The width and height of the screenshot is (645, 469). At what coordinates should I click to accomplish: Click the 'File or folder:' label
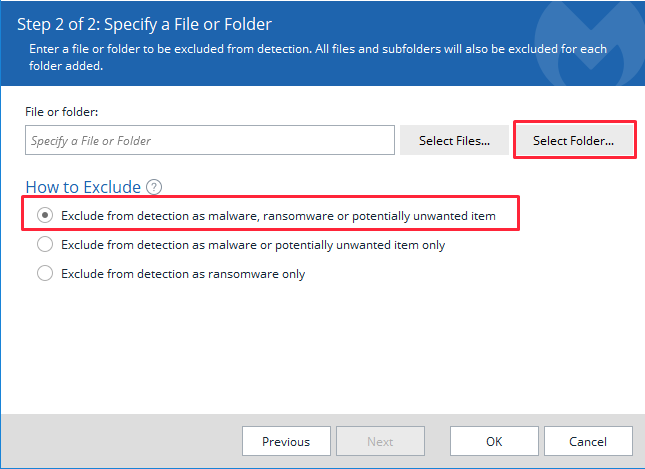click(62, 112)
